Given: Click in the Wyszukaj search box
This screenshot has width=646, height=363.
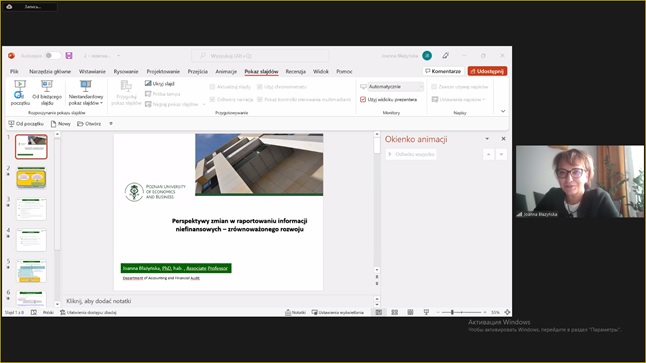Looking at the screenshot, I should pos(260,56).
